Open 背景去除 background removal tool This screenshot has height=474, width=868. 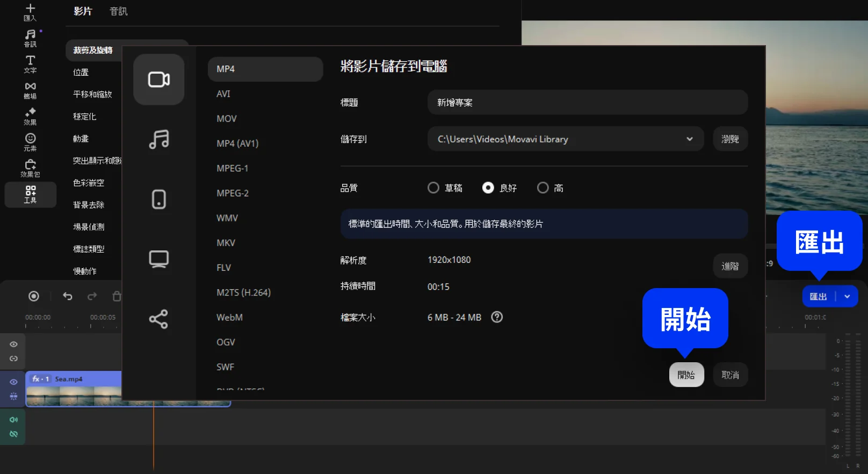coord(89,205)
